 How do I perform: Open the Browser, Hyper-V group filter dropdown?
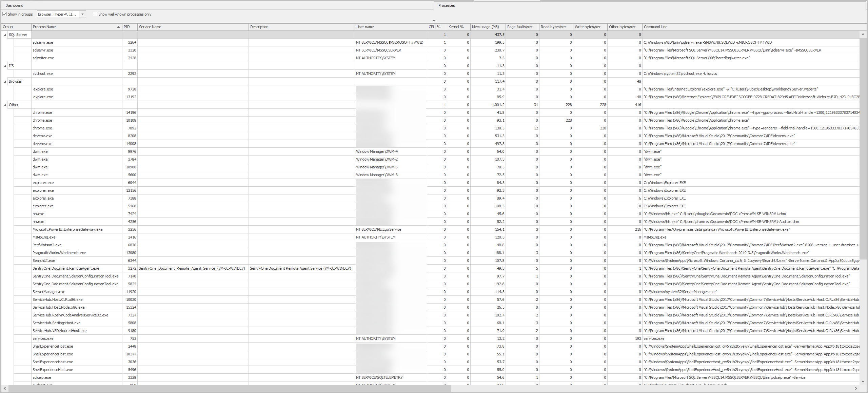(x=82, y=14)
